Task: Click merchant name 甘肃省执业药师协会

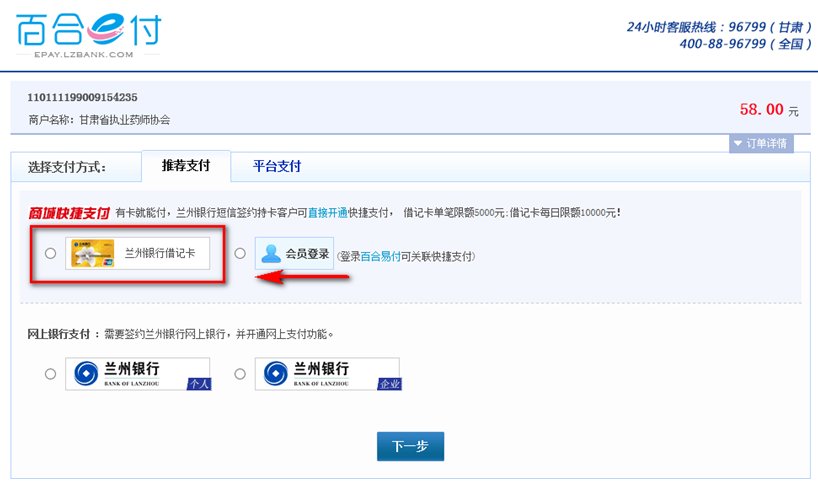Action: pos(124,120)
